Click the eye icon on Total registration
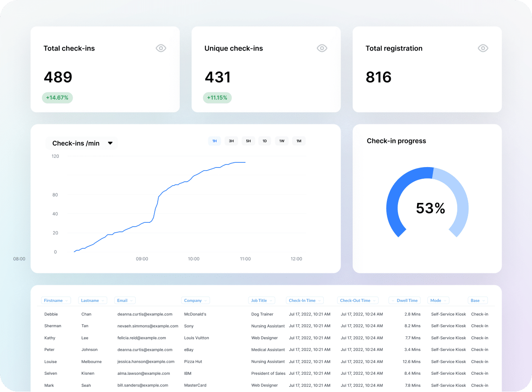The image size is (532, 392). 483,48
